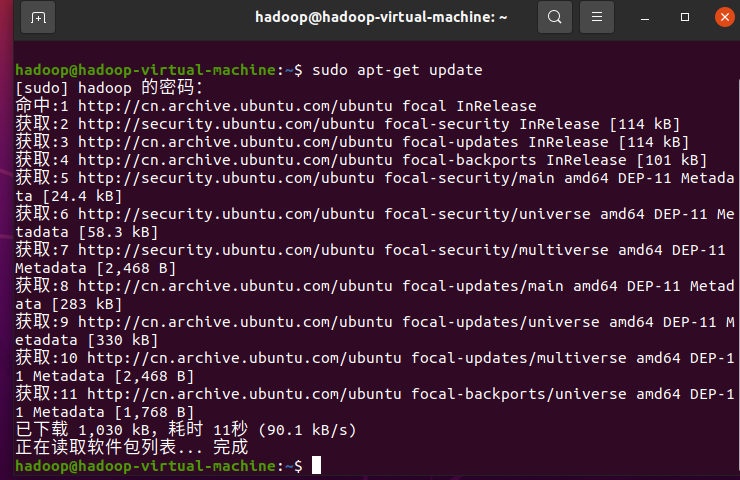
Task: Click the 'sudo apt-get update' command text
Action: [x=397, y=70]
